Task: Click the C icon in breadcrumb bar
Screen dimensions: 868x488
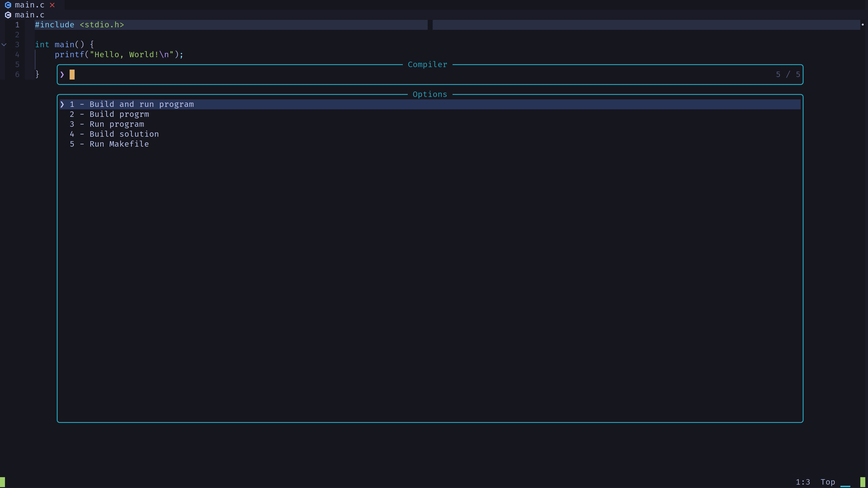Action: click(8, 15)
